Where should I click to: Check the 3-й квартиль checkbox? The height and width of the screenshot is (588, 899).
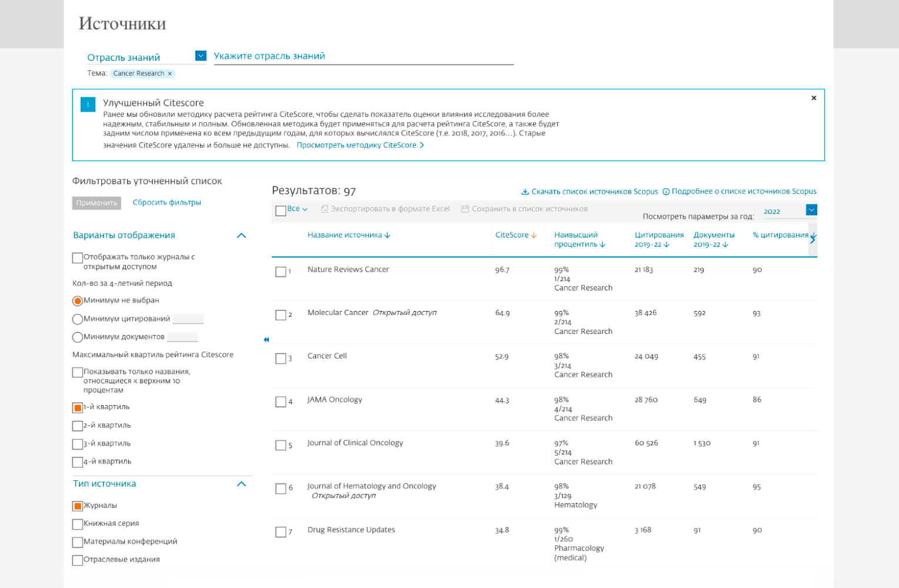click(77, 444)
